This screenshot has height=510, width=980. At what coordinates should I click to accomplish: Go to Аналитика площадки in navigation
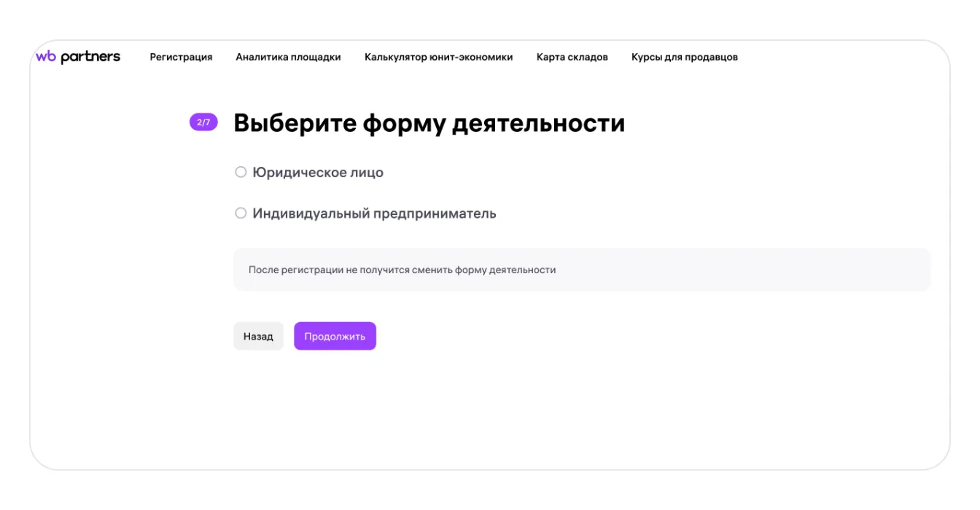click(288, 57)
